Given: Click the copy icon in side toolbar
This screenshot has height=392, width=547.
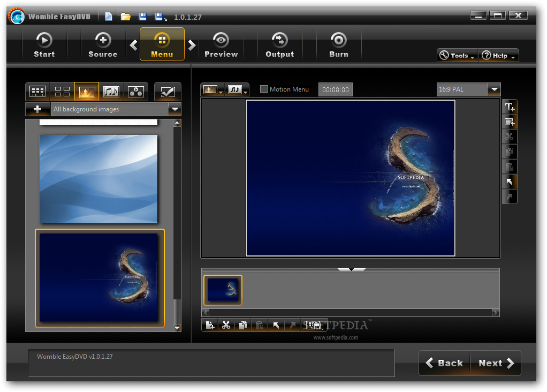Looking at the screenshot, I should [x=510, y=152].
